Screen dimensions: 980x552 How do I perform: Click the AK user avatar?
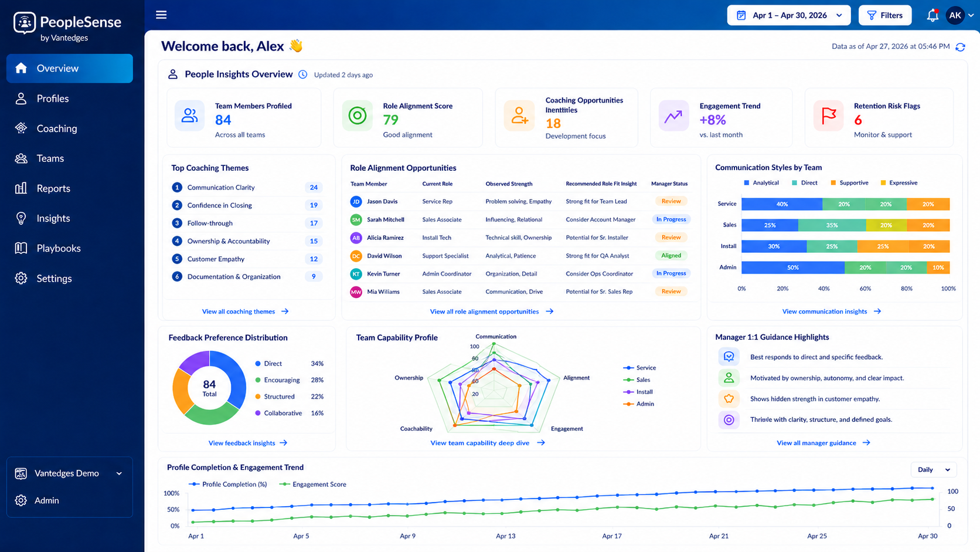tap(955, 15)
